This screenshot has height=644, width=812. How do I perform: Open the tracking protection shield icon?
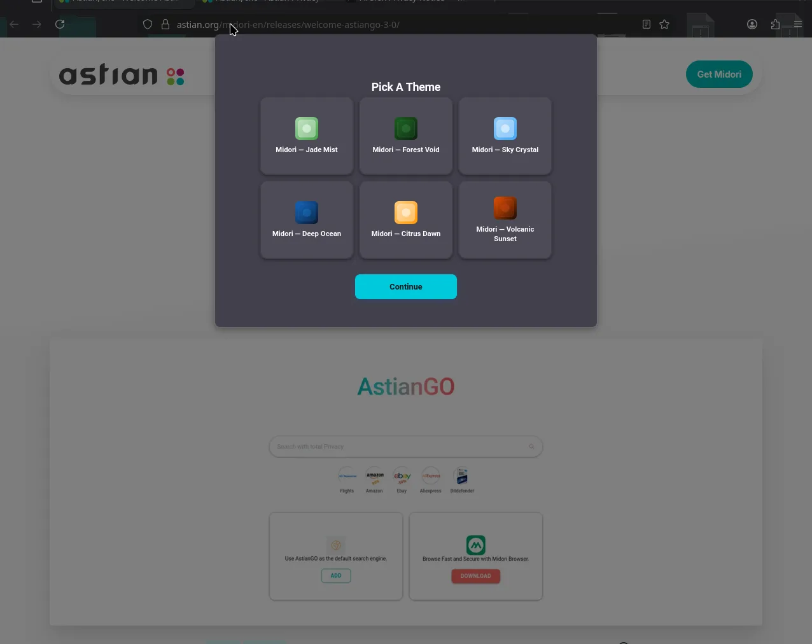(148, 24)
